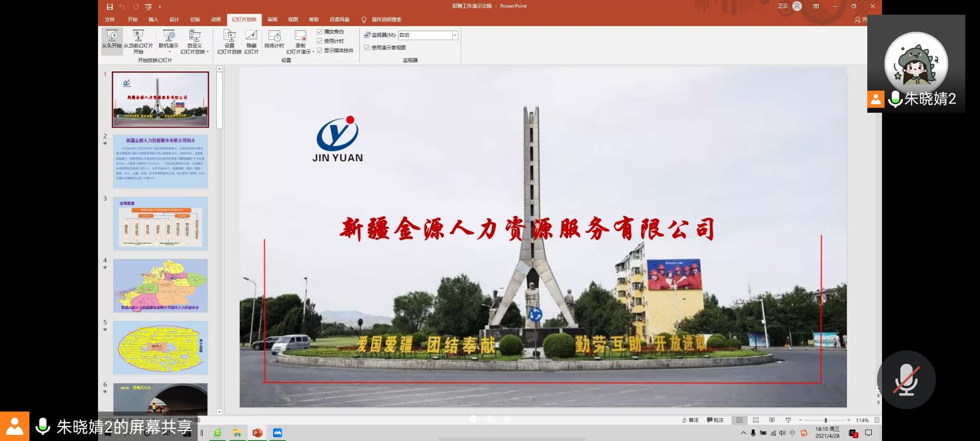
Task: Toggle Use Presenter View (使用演示者视图) checkbox
Action: coord(367,47)
